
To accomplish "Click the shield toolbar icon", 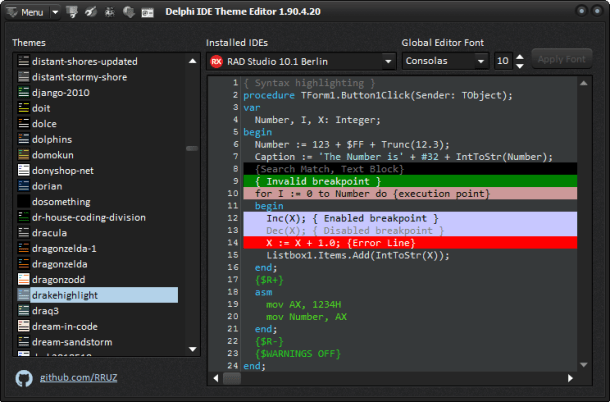I will pos(128,13).
